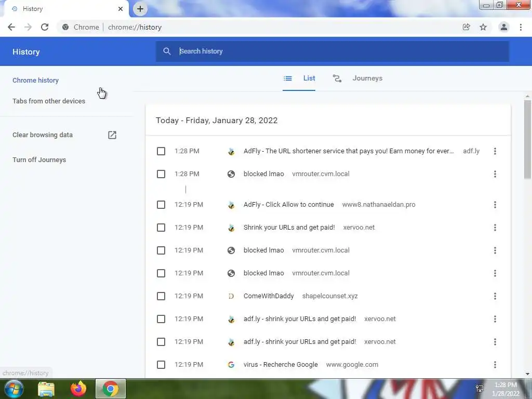The height and width of the screenshot is (399, 532).
Task: Check the virus - Recherche Google checkbox
Action: tap(161, 365)
